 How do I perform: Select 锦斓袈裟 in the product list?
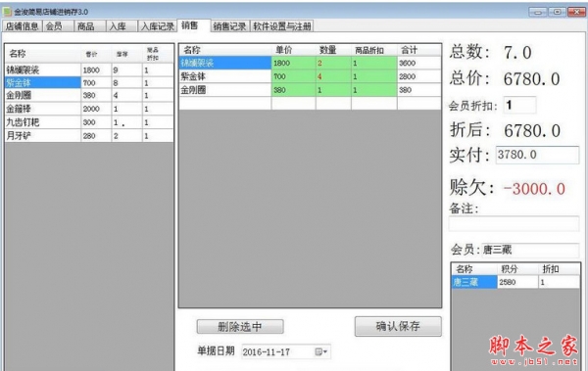43,70
